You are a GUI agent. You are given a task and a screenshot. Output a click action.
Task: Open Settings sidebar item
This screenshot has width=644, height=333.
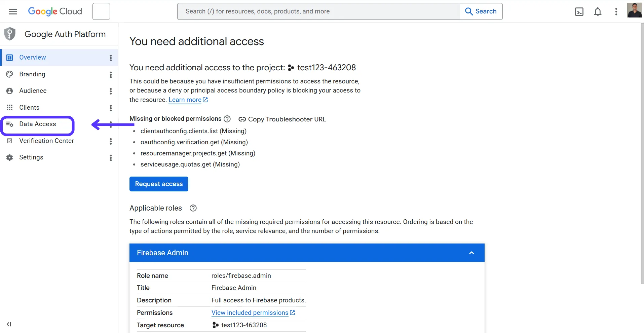[x=31, y=157]
